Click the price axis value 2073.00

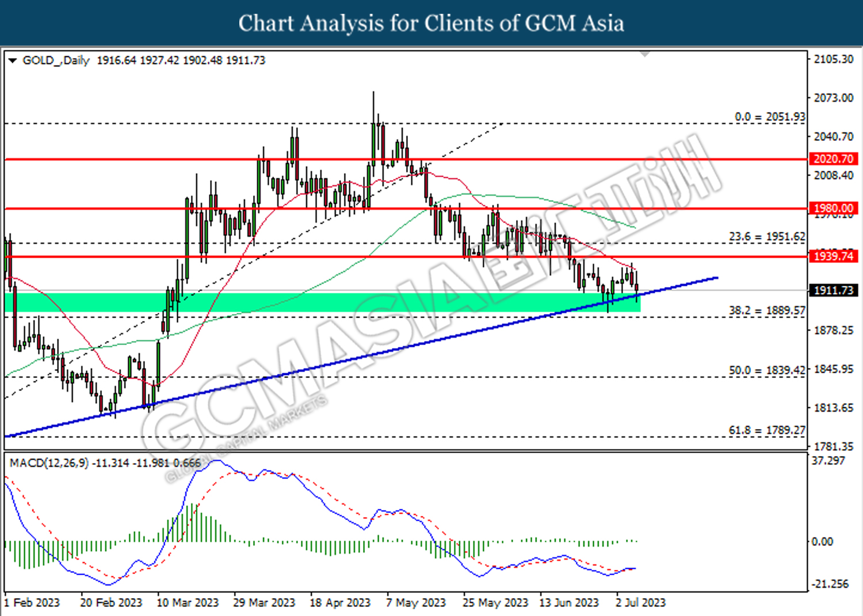tap(833, 98)
